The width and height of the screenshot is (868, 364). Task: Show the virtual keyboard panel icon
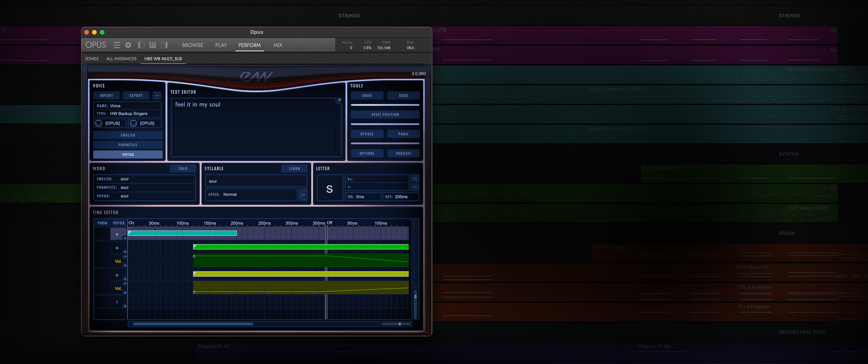pyautogui.click(x=153, y=45)
